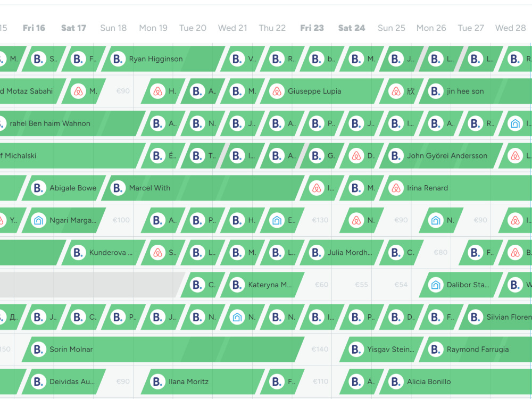532x399 pixels.
Task: Click Booking.com icon beside Kateryna M...
Action: tap(237, 285)
